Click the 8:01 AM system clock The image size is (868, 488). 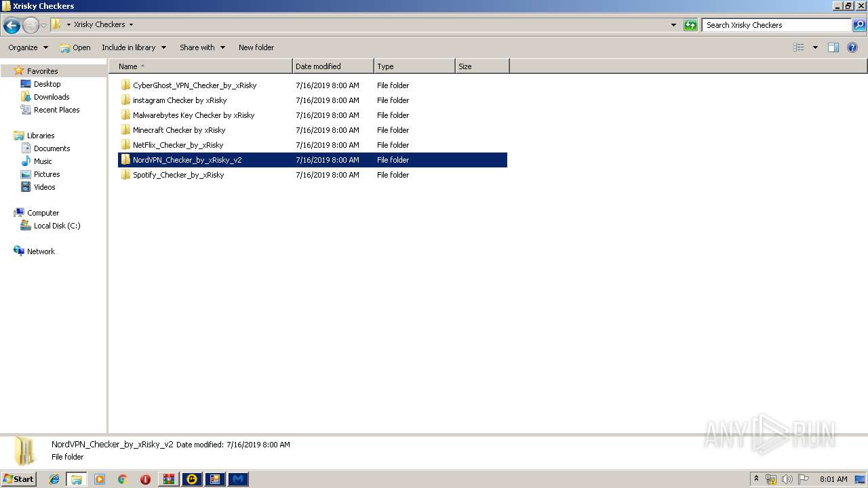833,479
